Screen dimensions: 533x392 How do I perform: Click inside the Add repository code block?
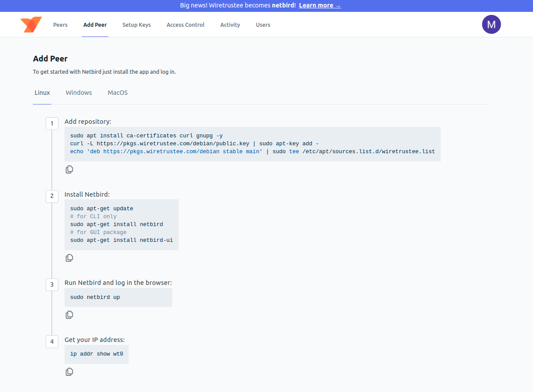click(x=252, y=144)
